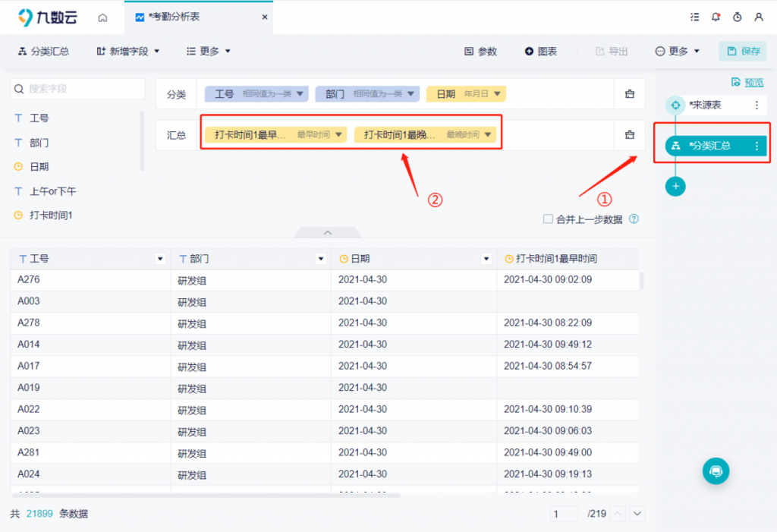Clear the 汇总 row with its trash icon
777x532 pixels.
pyautogui.click(x=629, y=135)
